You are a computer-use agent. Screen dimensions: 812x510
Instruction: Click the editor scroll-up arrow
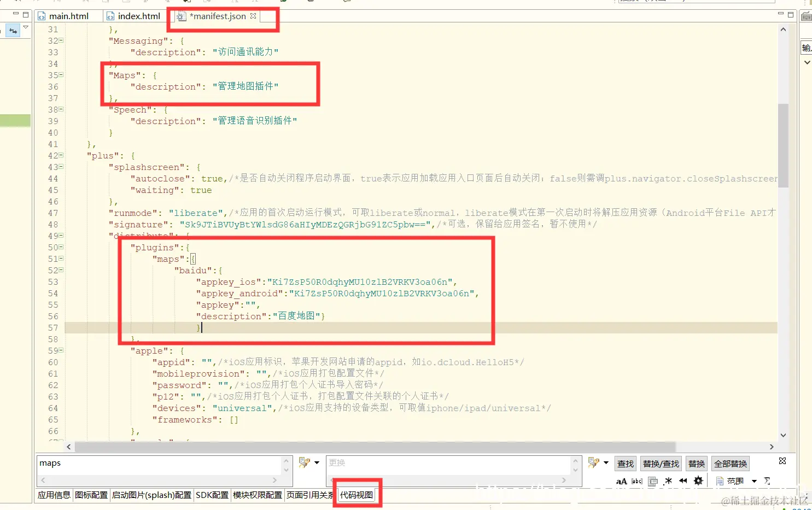click(783, 30)
